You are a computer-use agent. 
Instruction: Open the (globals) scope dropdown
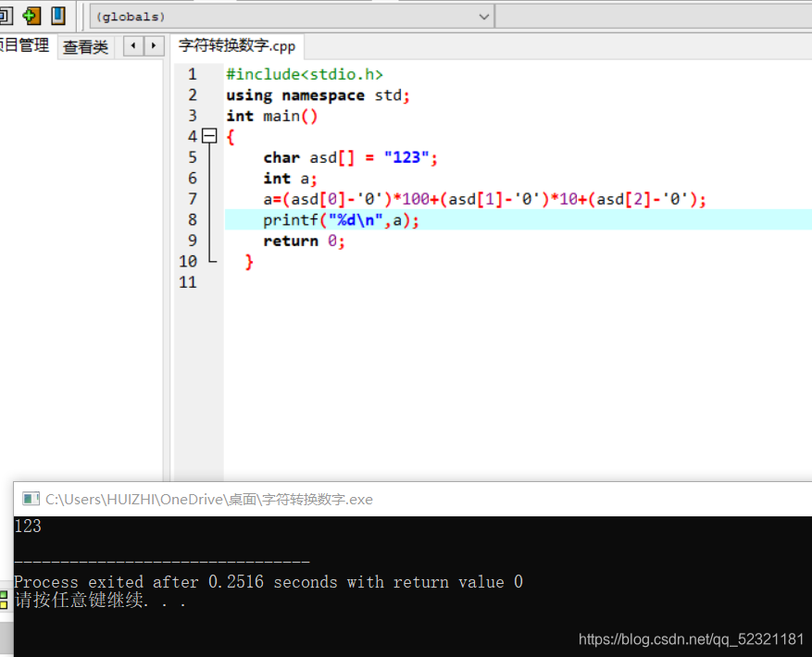[x=293, y=17]
